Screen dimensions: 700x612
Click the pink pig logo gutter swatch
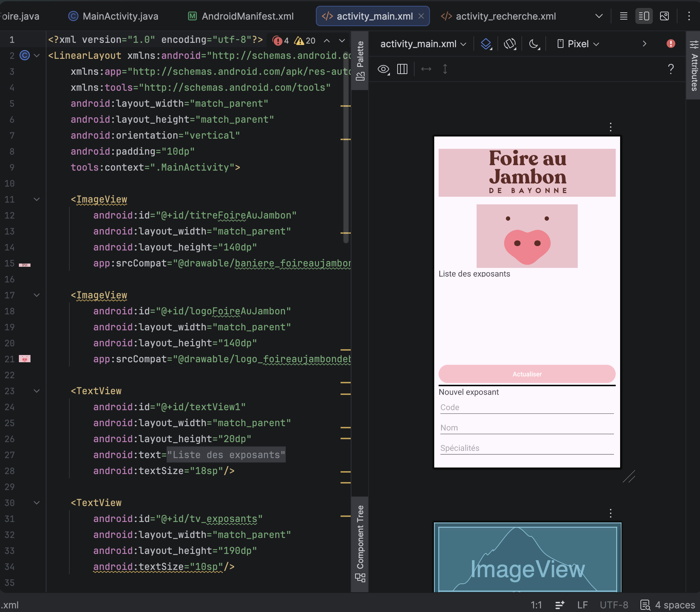pyautogui.click(x=25, y=359)
